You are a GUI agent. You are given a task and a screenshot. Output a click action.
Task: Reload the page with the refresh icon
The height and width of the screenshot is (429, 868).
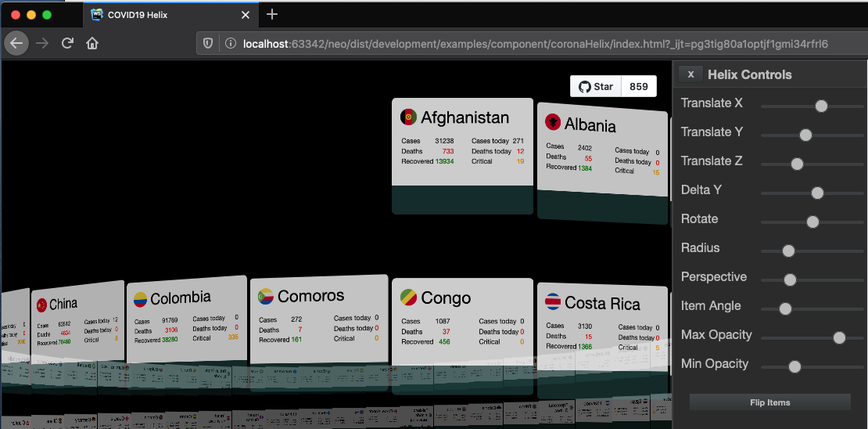67,43
